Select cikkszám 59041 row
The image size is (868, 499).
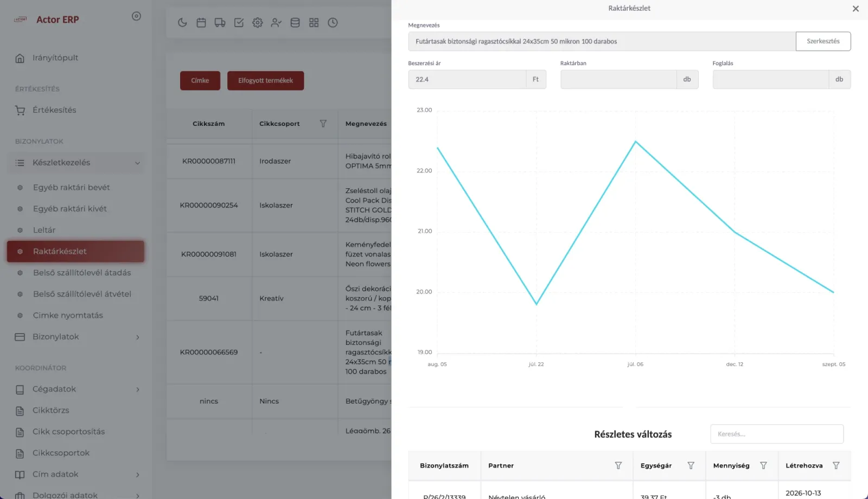[279, 298]
